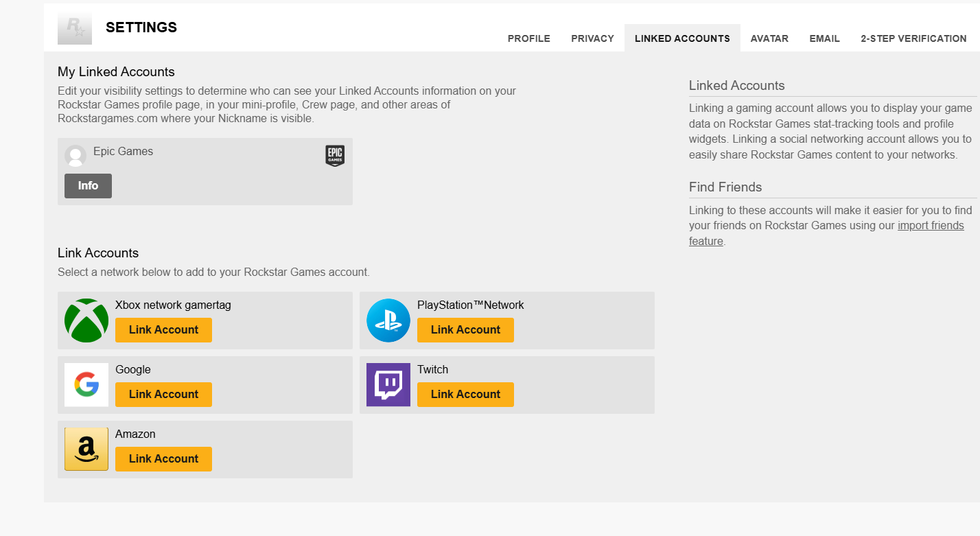Image resolution: width=980 pixels, height=536 pixels.
Task: Click the Find Friends sidebar heading
Action: (x=725, y=187)
